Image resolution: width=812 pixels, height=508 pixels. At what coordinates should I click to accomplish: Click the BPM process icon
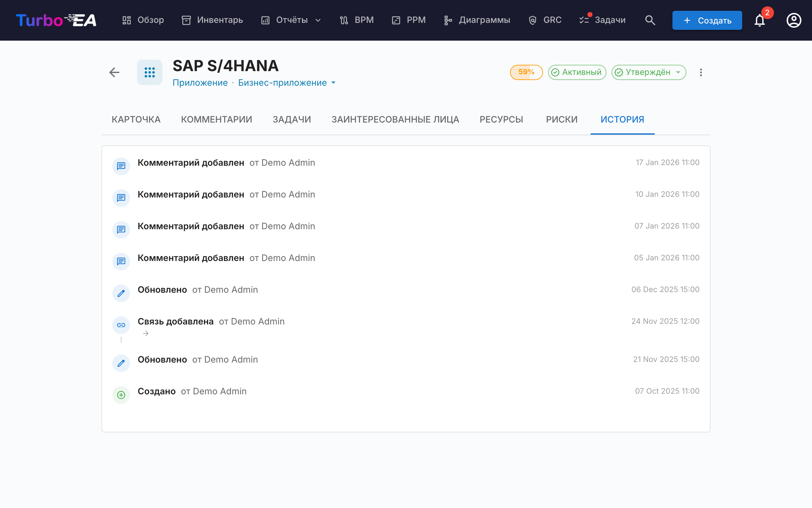tap(344, 20)
